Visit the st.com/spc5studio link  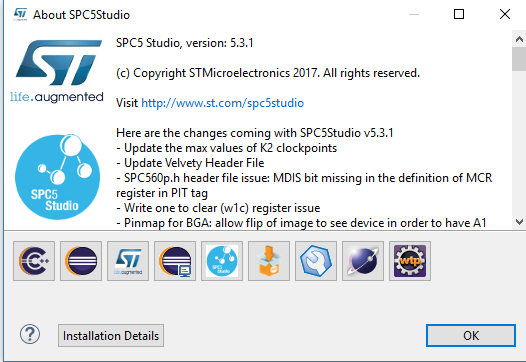coord(222,103)
